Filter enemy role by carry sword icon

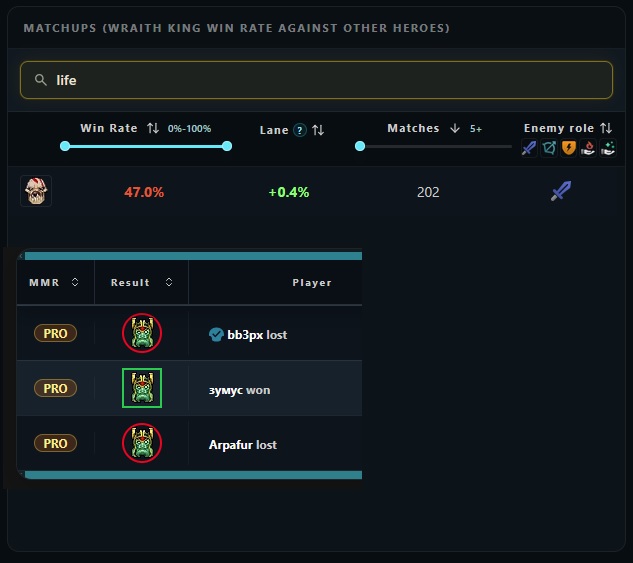[529, 148]
